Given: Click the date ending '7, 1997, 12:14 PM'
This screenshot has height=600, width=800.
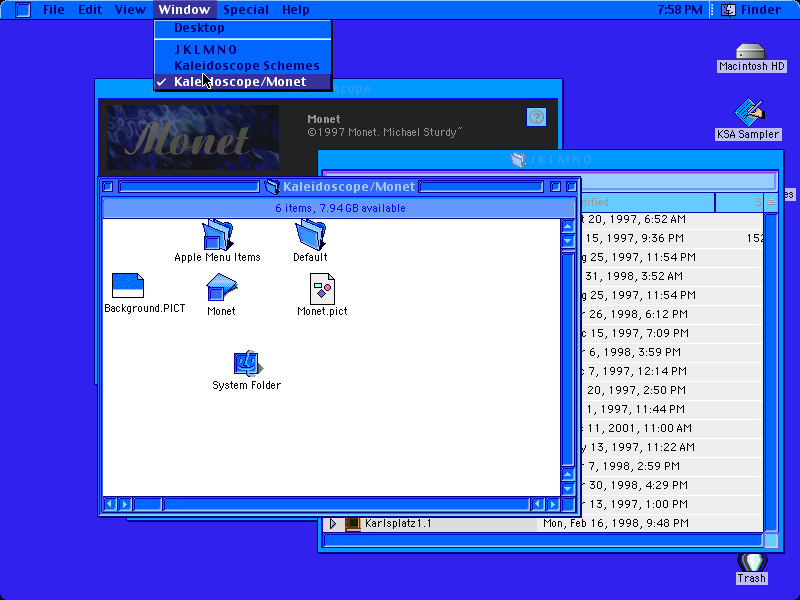Looking at the screenshot, I should click(x=634, y=371).
